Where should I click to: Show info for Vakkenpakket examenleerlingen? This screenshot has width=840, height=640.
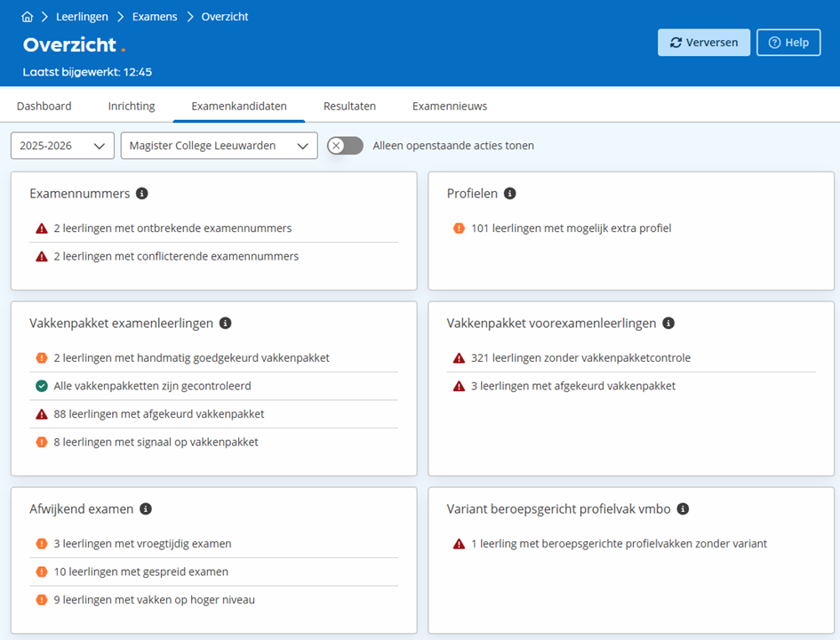point(226,324)
